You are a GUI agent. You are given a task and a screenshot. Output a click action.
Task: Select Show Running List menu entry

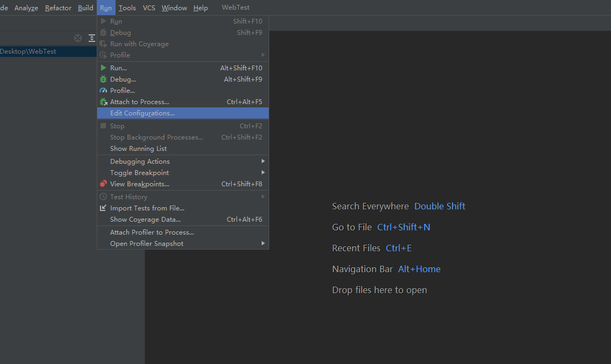point(183,148)
